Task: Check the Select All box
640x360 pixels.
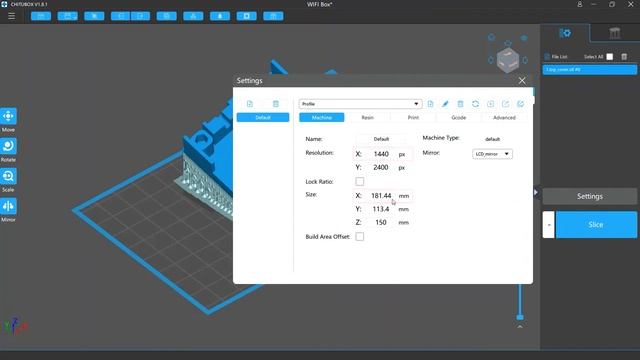Action: click(x=609, y=57)
